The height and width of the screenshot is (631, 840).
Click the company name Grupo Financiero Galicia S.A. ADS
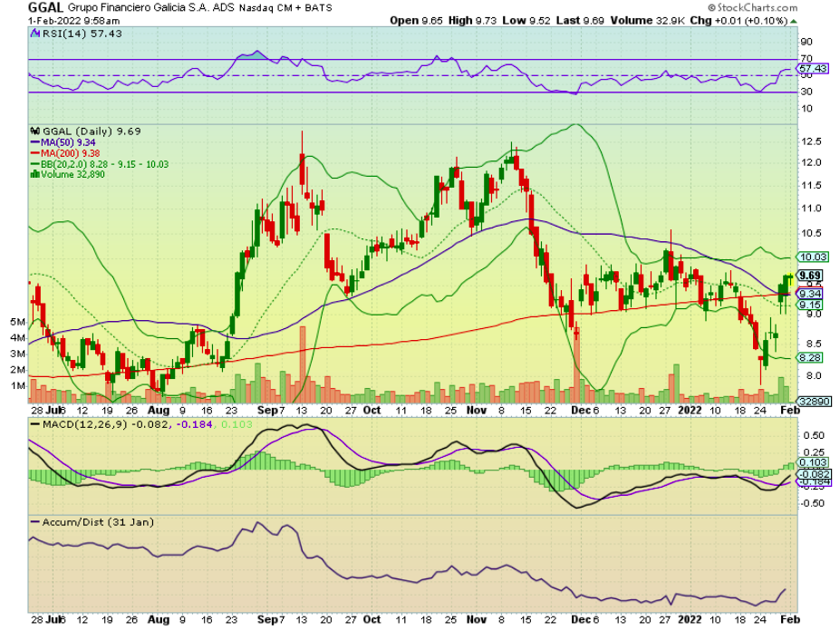[x=151, y=8]
